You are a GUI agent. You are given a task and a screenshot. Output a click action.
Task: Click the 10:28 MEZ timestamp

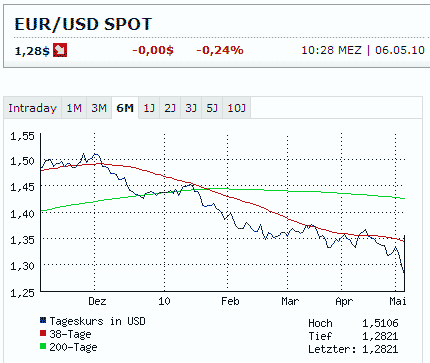pos(331,50)
